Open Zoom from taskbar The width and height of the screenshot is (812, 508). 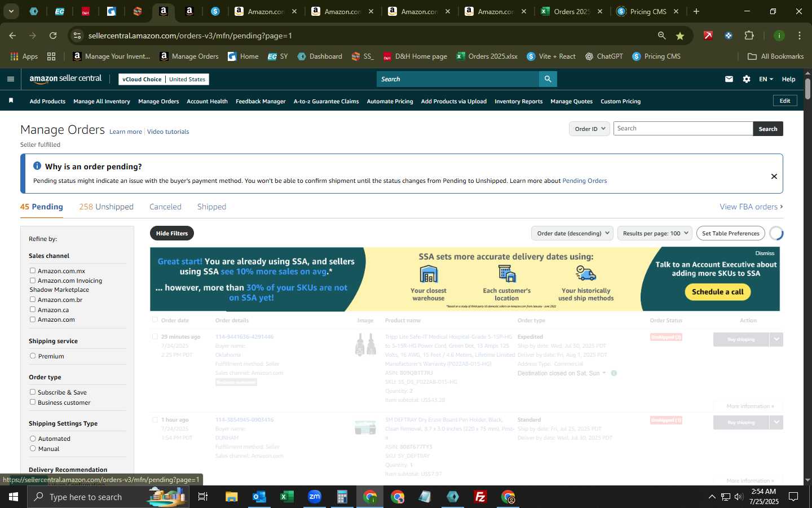pyautogui.click(x=315, y=497)
